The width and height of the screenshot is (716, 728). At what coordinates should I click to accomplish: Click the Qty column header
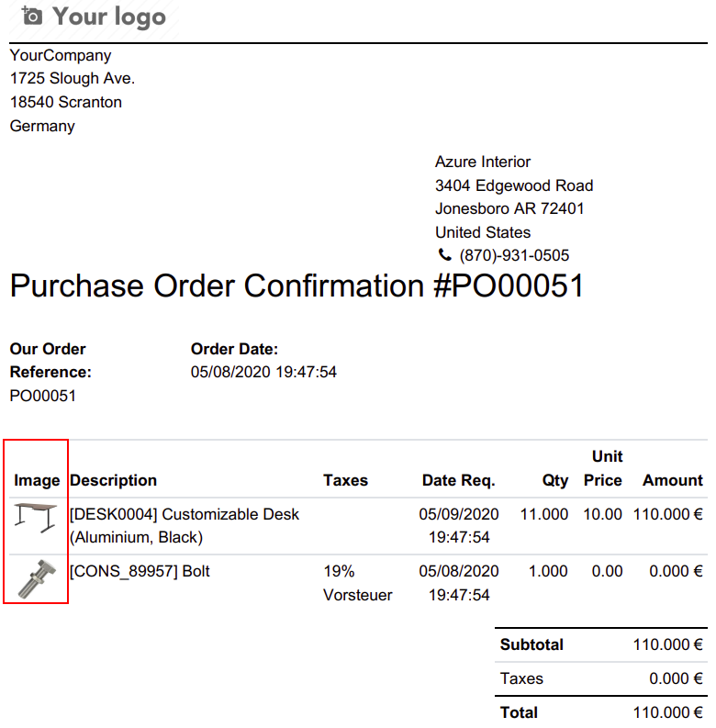coord(554,480)
